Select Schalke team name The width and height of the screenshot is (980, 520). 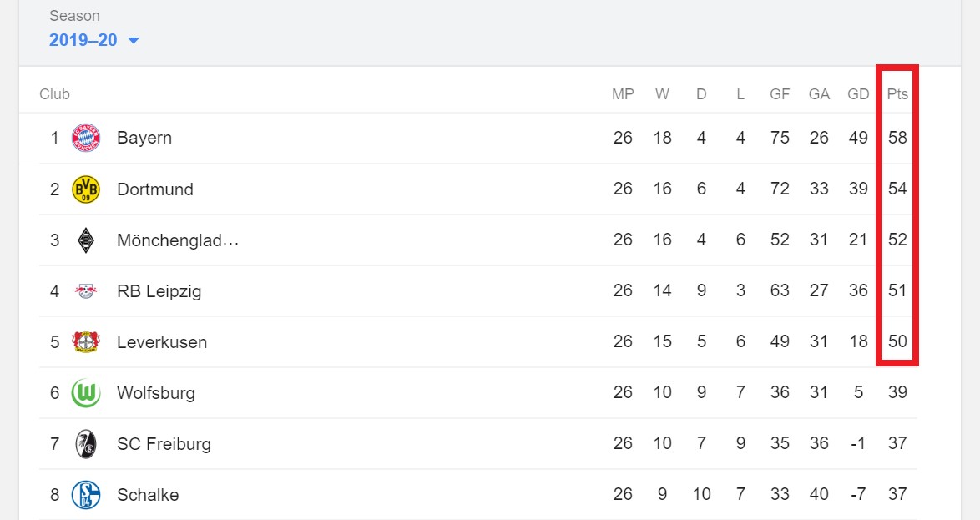pyautogui.click(x=148, y=495)
